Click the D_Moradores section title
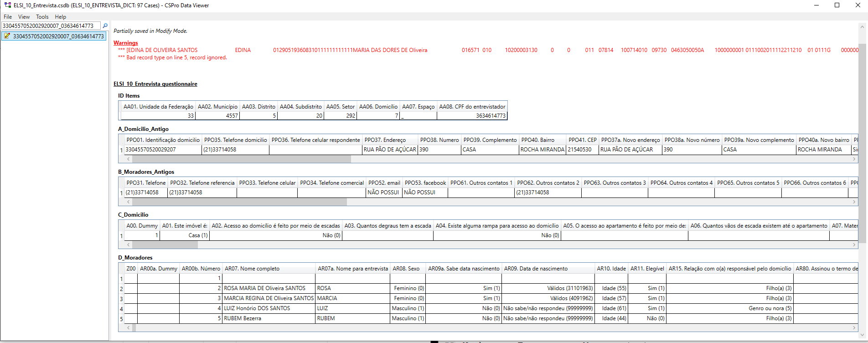The height and width of the screenshot is (343, 868). point(135,258)
